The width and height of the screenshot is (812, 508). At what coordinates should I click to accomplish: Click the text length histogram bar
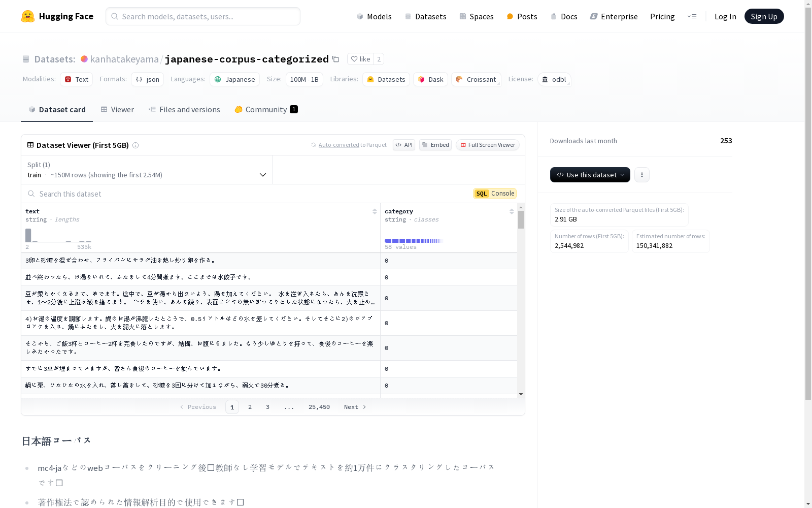(28, 235)
